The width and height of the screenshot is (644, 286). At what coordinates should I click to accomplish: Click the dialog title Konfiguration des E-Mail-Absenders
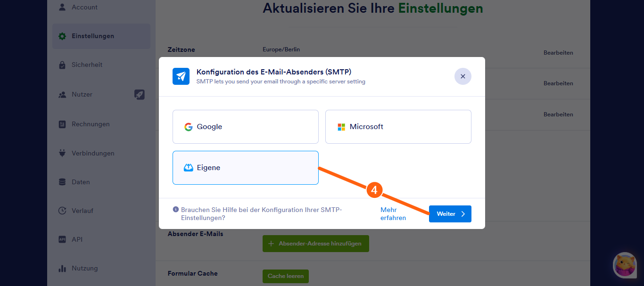pyautogui.click(x=274, y=72)
